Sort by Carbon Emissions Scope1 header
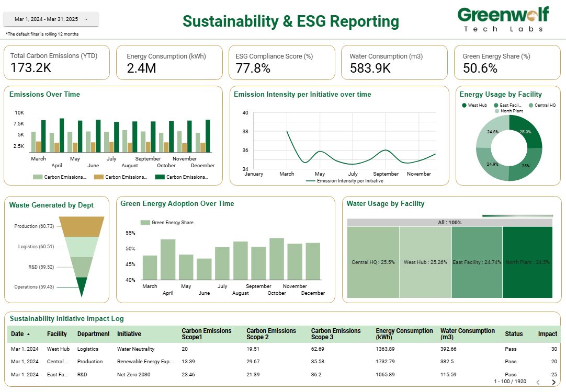This screenshot has height=392, width=566. click(x=207, y=334)
